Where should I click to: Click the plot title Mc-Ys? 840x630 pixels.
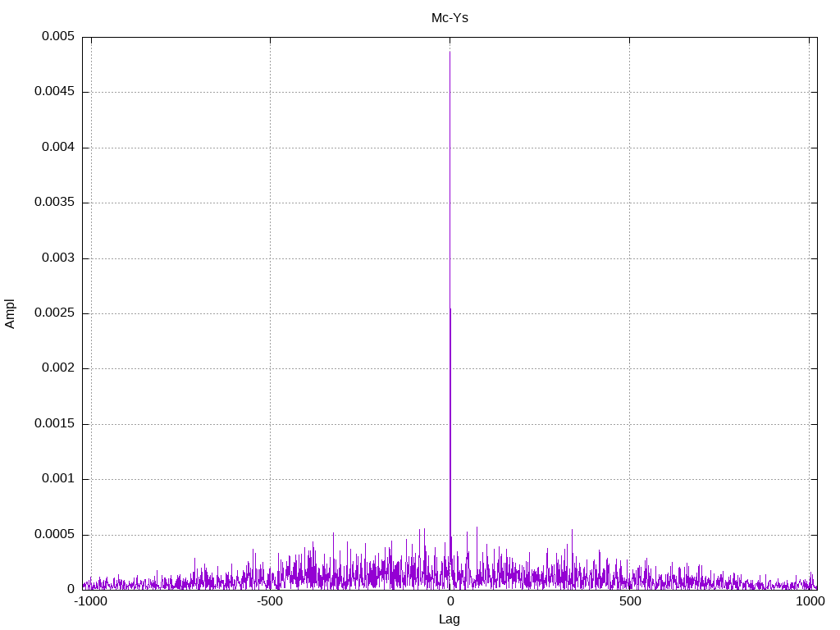click(450, 17)
